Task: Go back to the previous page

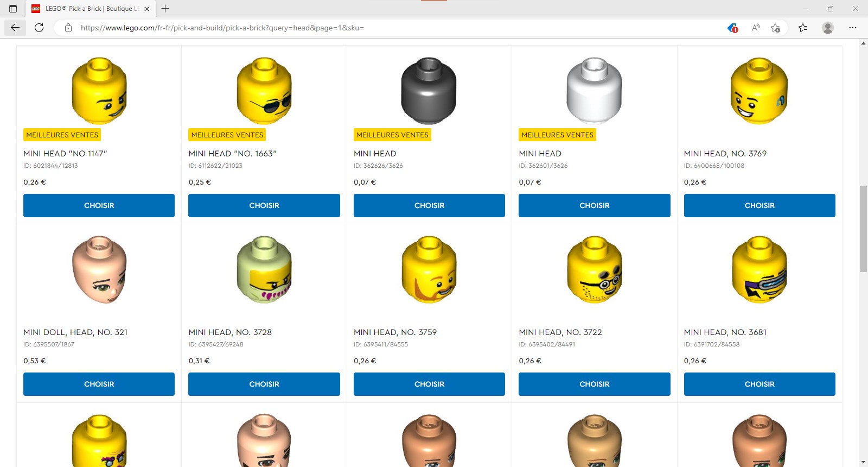Action: tap(15, 28)
